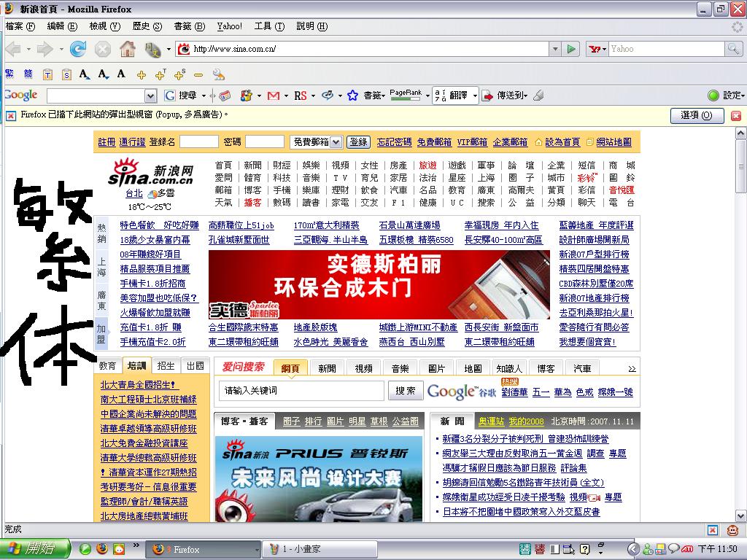Go to the Home page icon
This screenshot has height=560, width=747.
127,49
